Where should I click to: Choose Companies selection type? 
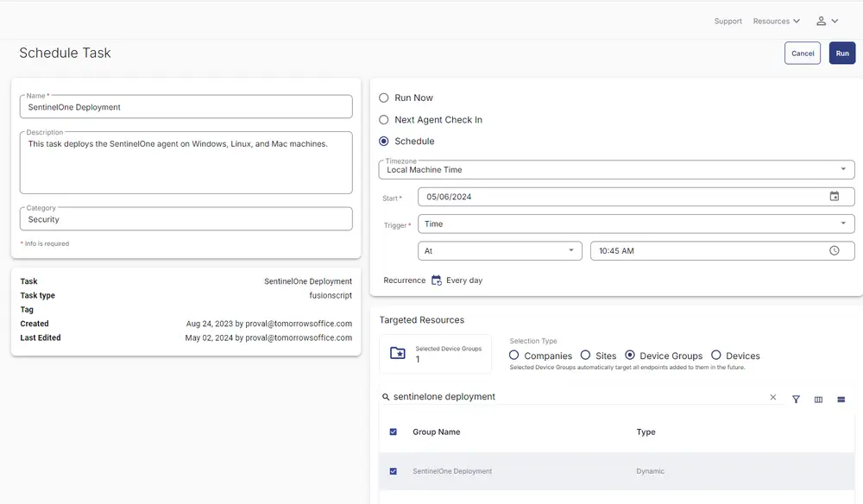(513, 356)
